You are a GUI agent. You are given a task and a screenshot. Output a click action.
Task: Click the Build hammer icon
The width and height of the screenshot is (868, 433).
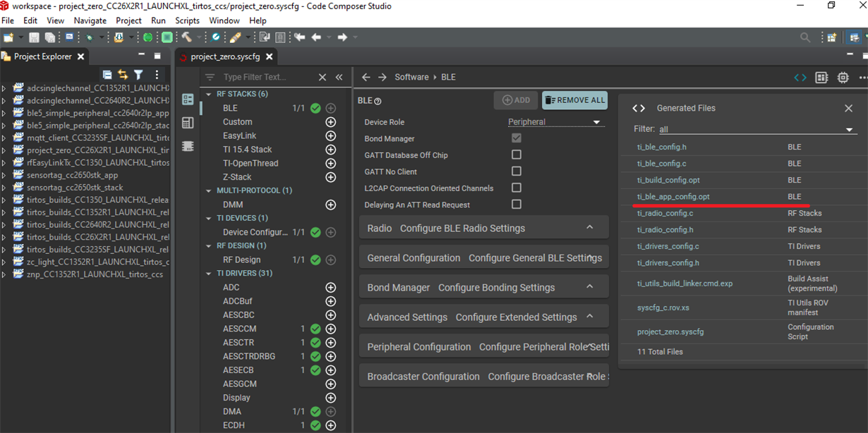coord(186,37)
